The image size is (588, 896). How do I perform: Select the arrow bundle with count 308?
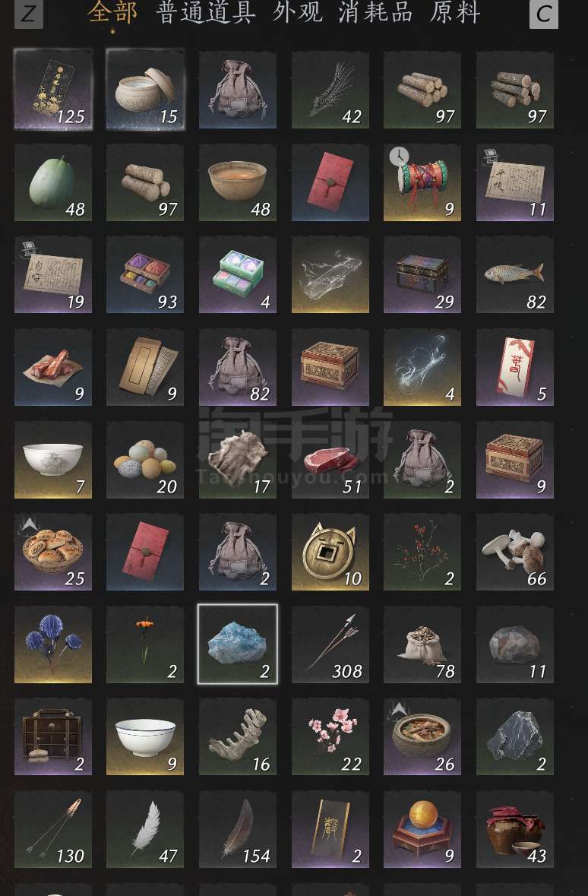(x=330, y=644)
